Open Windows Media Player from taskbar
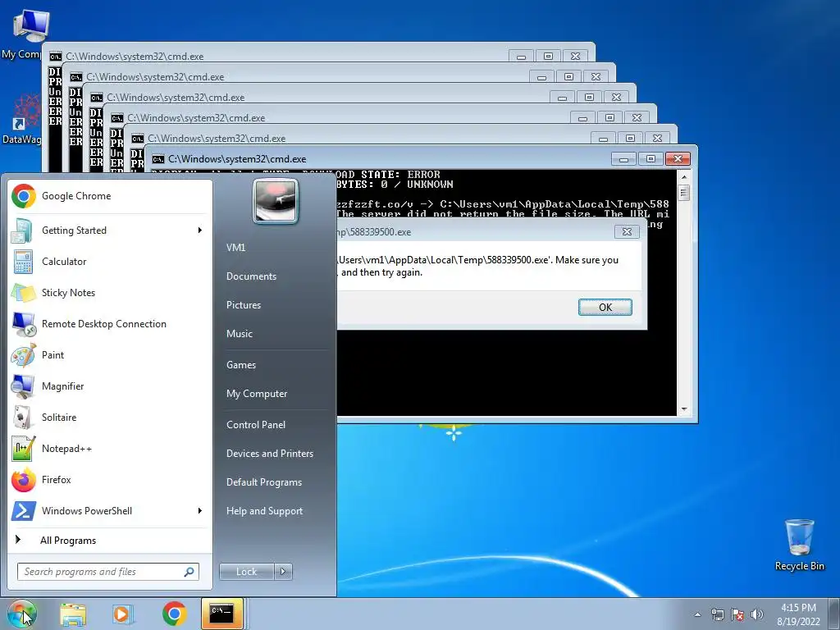 123,614
